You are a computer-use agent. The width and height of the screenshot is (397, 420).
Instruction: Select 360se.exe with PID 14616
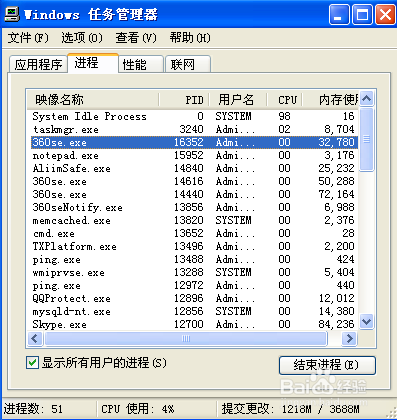click(193, 181)
